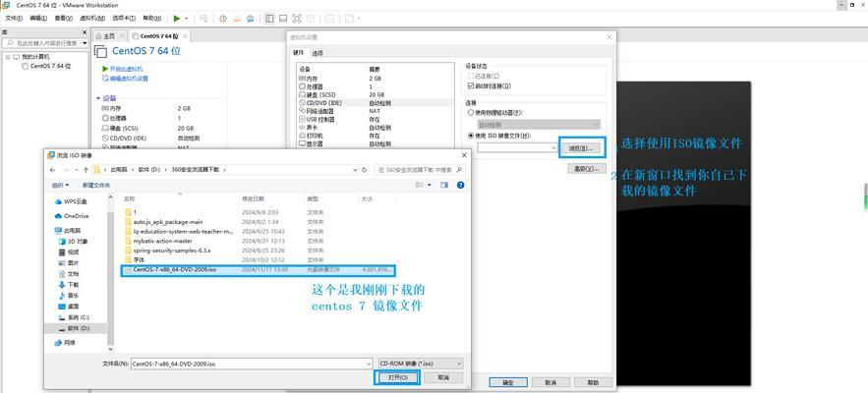Expand the power-on button dropdown arrow
This screenshot has height=393, width=868.
coord(187,19)
